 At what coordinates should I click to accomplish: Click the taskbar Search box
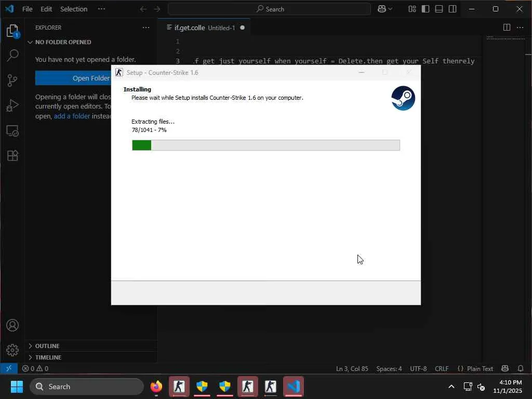tap(87, 387)
